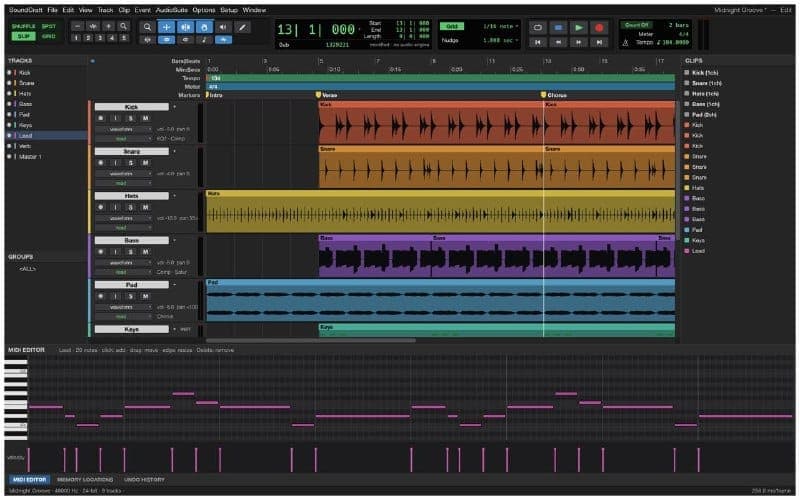This screenshot has height=500, width=800.
Task: Click the loop playback button
Action: 538,28
